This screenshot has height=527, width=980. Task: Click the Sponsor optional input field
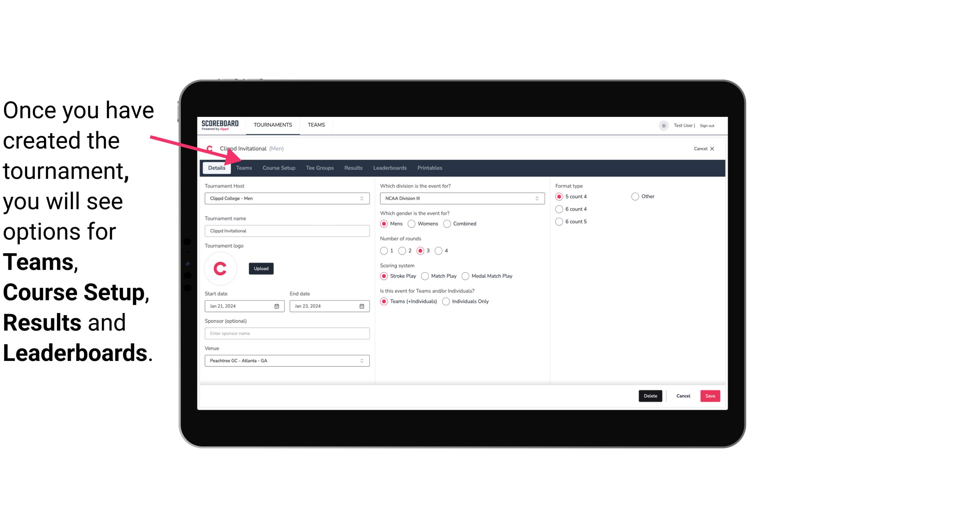[x=287, y=333]
